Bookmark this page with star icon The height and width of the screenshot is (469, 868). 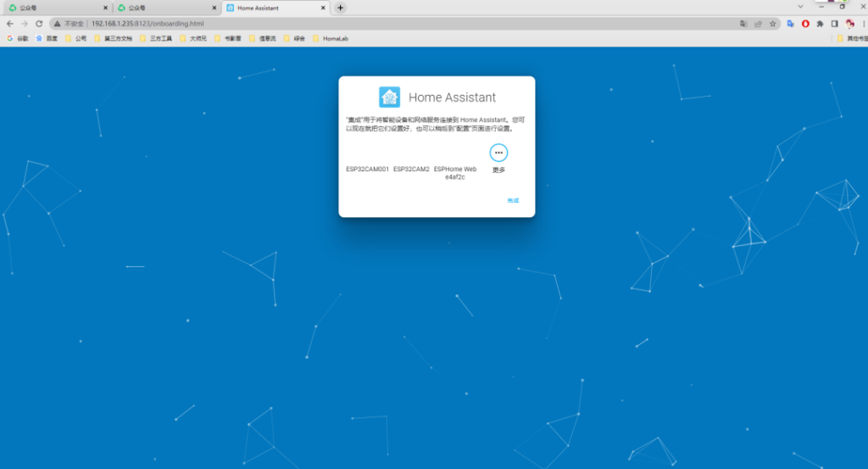click(773, 23)
